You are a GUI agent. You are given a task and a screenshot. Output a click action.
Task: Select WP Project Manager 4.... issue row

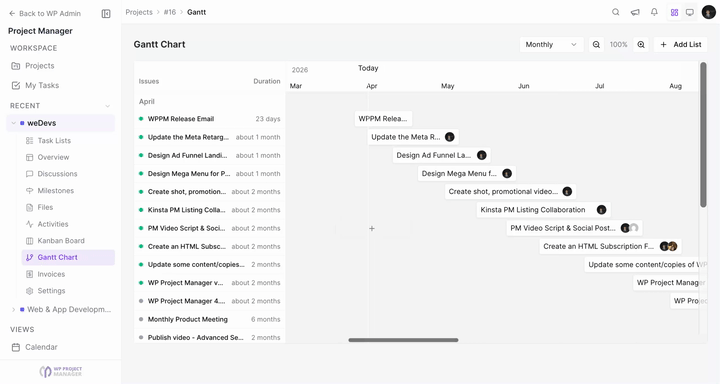210,301
